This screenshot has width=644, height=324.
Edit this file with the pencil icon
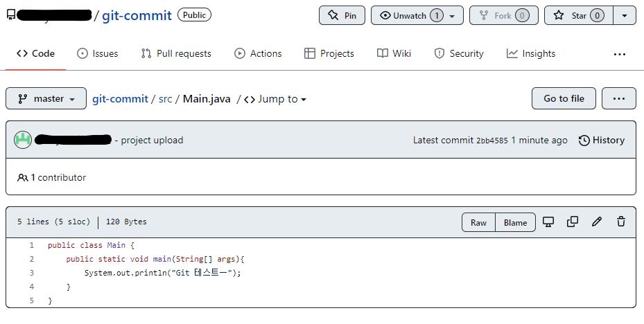pos(597,222)
